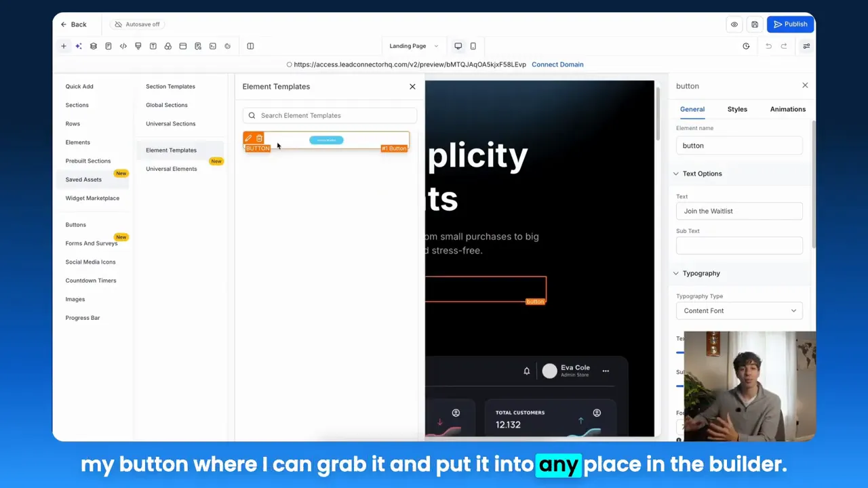868x488 pixels.
Task: Open the AI sparkle assistant icon
Action: 79,46
